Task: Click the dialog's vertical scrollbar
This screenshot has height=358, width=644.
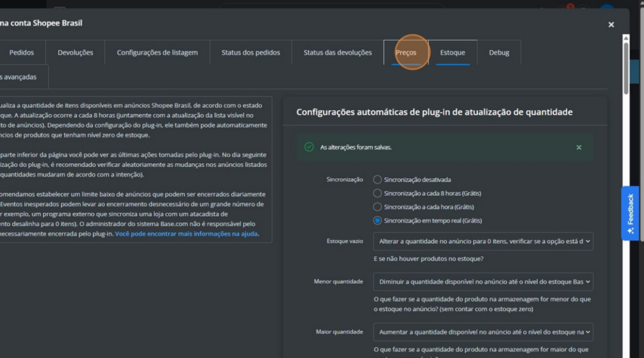Action: point(625,69)
